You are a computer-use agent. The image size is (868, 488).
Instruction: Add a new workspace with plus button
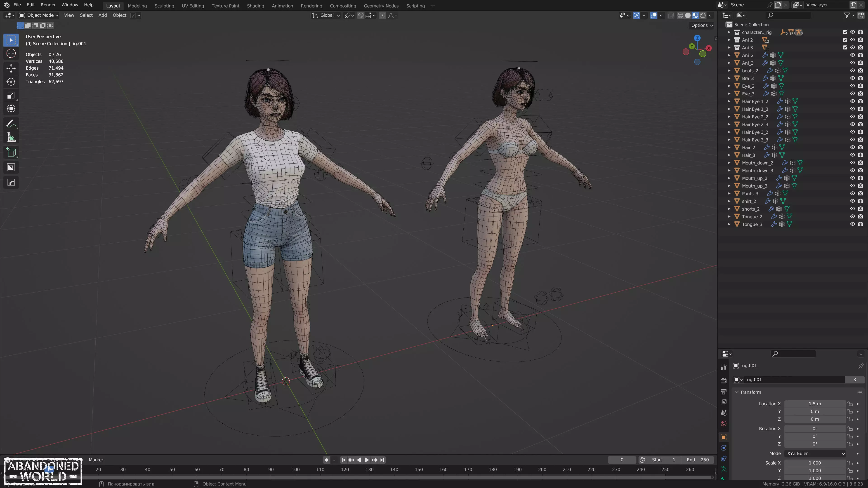[x=433, y=6]
